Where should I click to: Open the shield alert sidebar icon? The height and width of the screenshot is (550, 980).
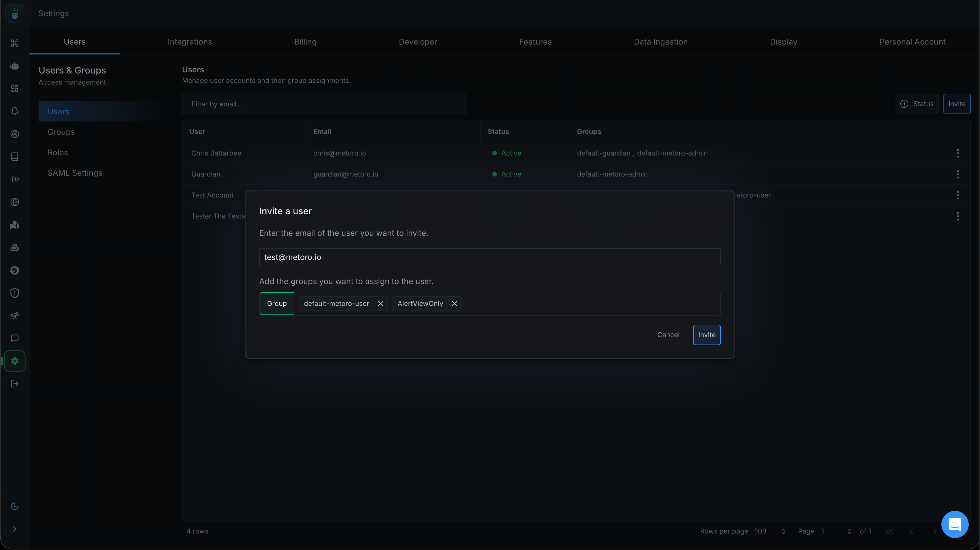pos(14,293)
